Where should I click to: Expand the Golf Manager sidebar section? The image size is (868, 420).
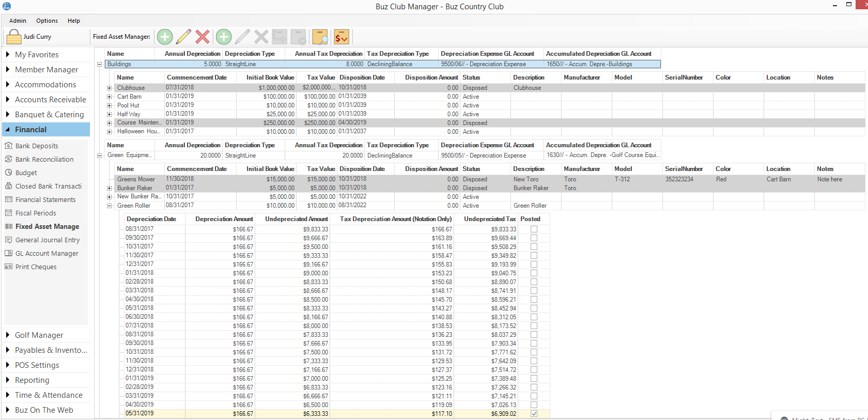39,335
